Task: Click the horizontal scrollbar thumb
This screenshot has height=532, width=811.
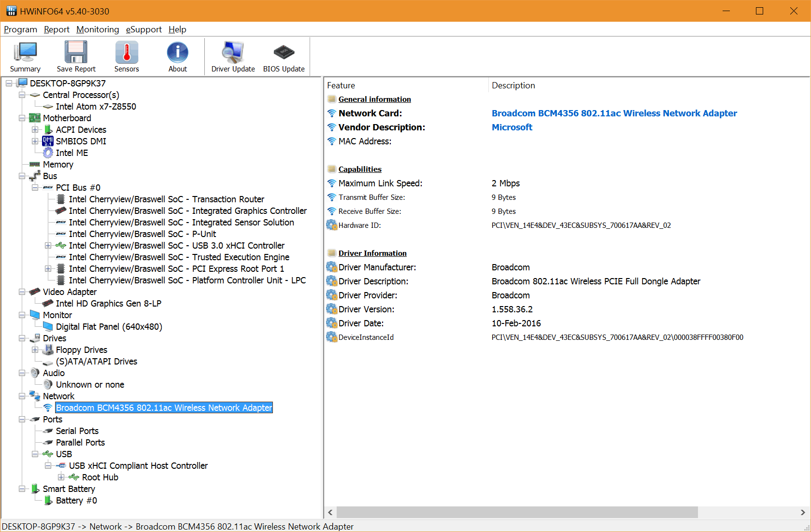Action: point(517,512)
